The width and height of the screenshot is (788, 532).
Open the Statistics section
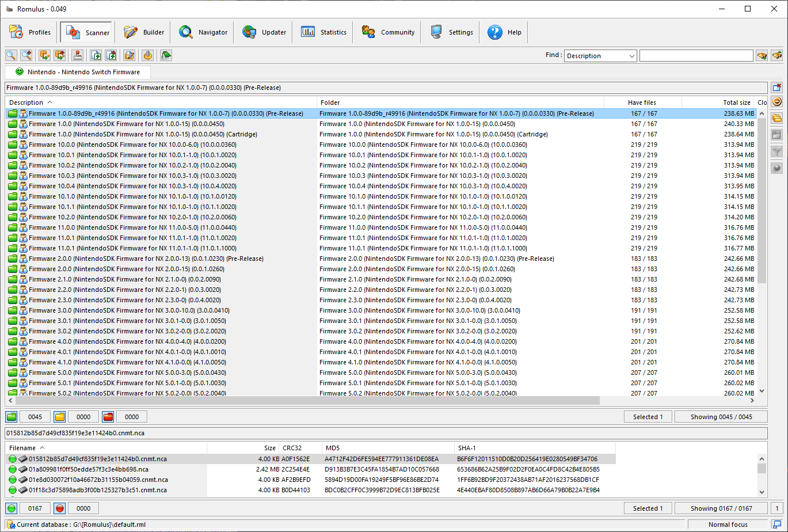(324, 32)
